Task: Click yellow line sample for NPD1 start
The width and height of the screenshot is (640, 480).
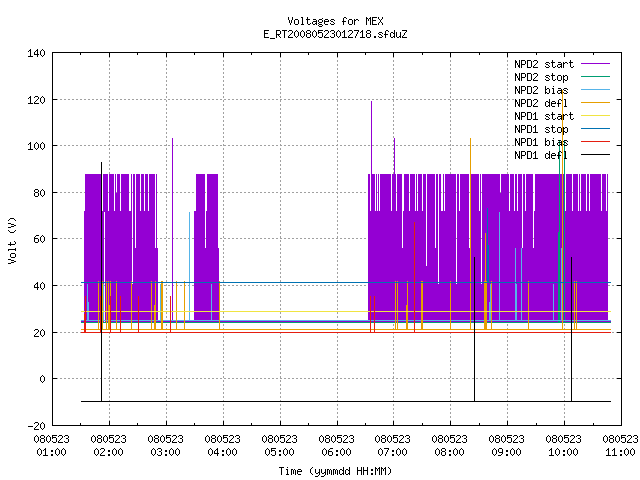Action: click(x=595, y=116)
